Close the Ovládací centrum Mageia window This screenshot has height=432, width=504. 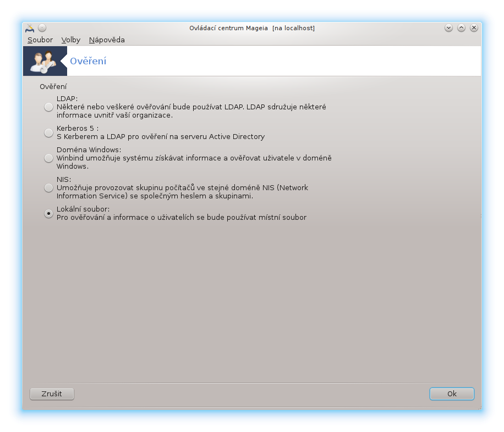pyautogui.click(x=474, y=28)
